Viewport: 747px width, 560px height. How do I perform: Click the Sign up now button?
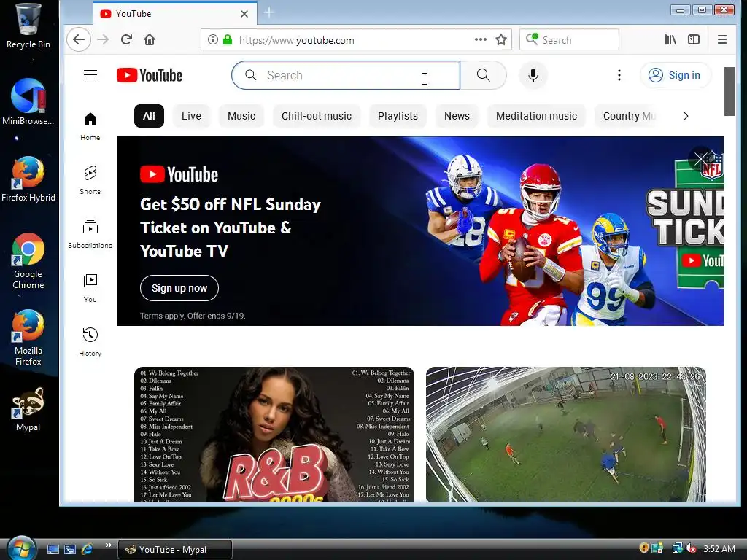coord(179,288)
